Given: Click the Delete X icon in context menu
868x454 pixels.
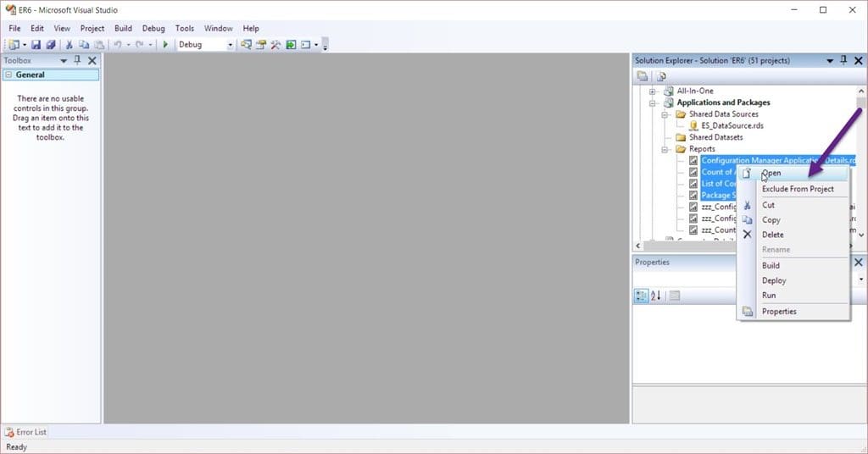Looking at the screenshot, I should tap(748, 235).
